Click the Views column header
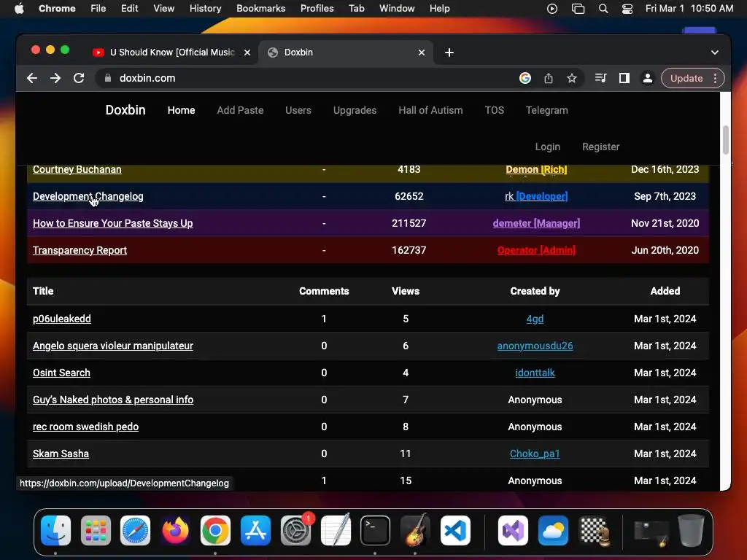This screenshot has width=747, height=560. click(x=406, y=291)
